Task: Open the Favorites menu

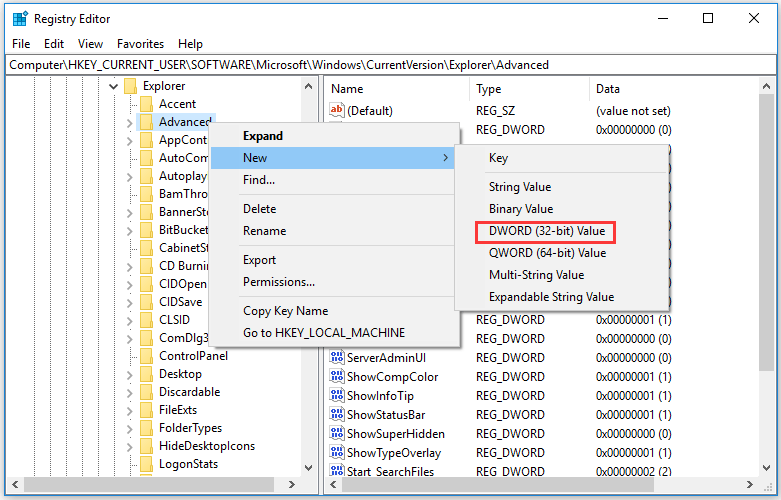Action: click(140, 44)
